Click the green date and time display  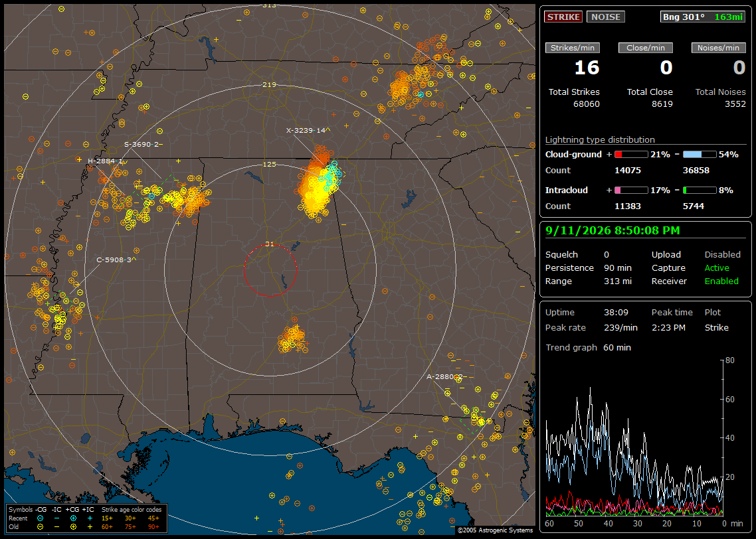[613, 230]
